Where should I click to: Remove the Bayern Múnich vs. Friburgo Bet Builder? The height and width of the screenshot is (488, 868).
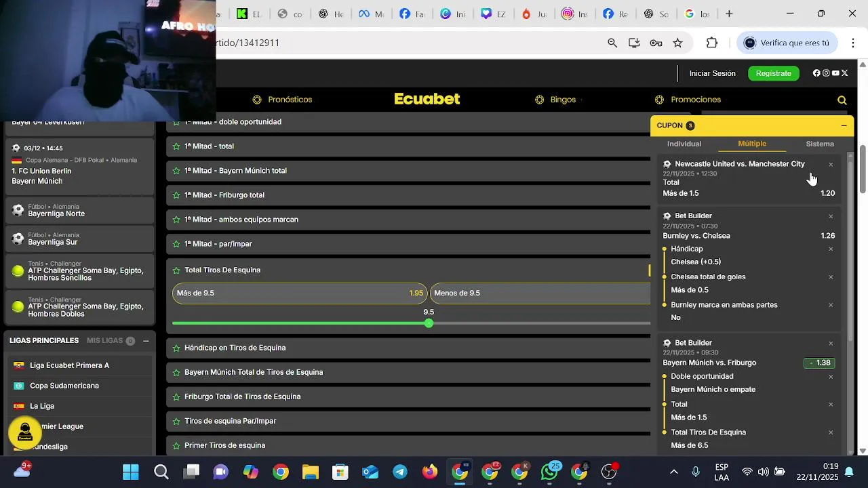click(x=831, y=343)
